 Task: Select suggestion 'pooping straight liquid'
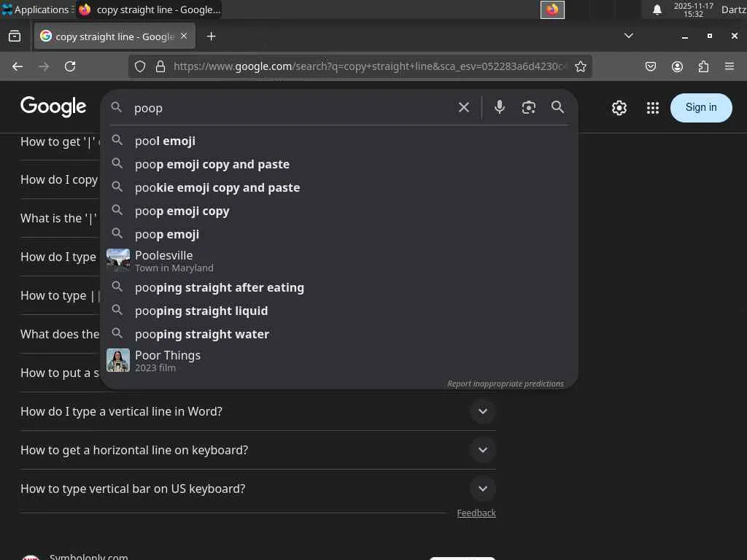[x=339, y=311]
